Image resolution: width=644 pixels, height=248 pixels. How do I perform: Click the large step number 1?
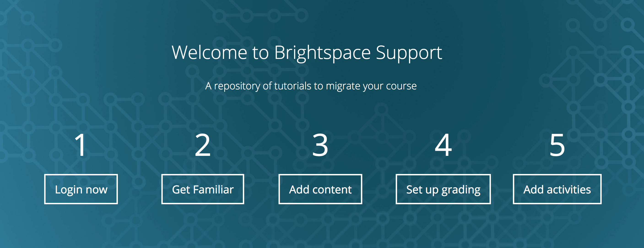81,145
